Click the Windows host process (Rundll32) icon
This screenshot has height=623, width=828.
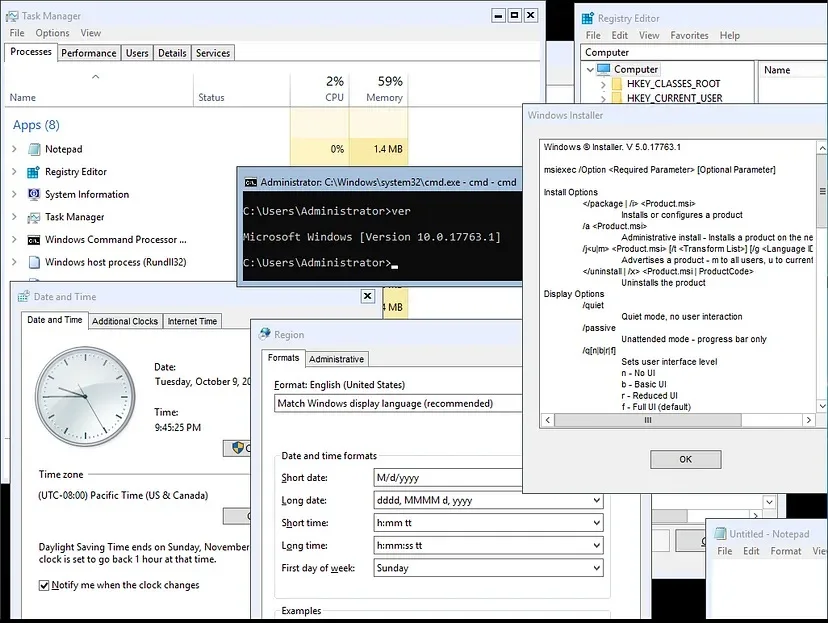coord(36,262)
